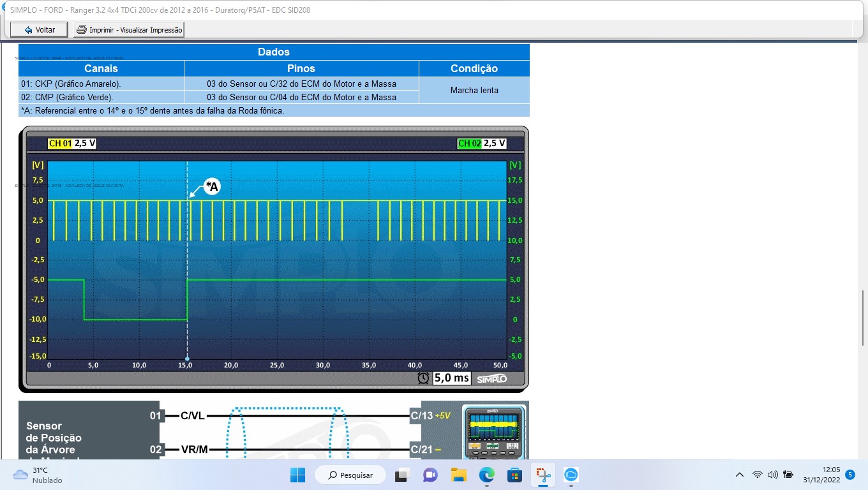Click the VR/M wire label
This screenshot has height=490, width=868.
pyautogui.click(x=195, y=449)
